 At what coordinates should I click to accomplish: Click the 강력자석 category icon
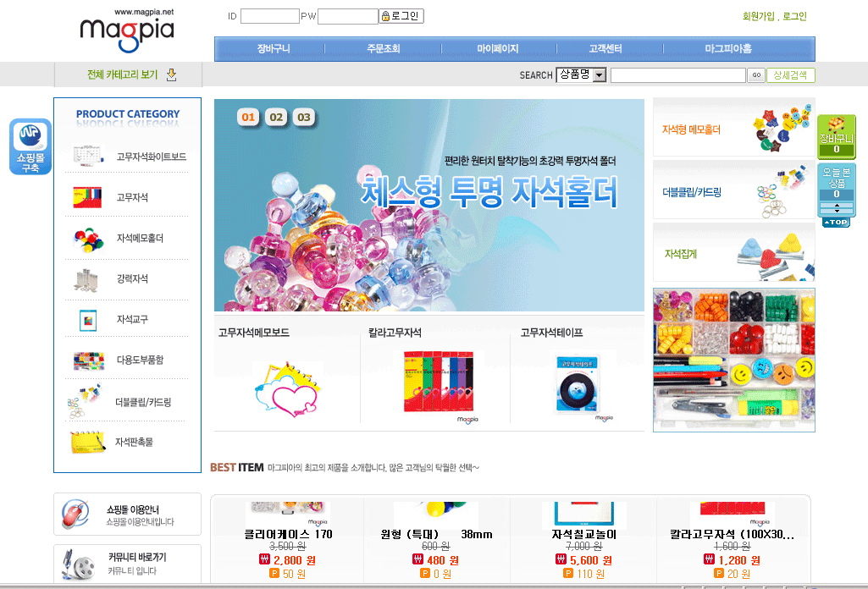[x=86, y=280]
